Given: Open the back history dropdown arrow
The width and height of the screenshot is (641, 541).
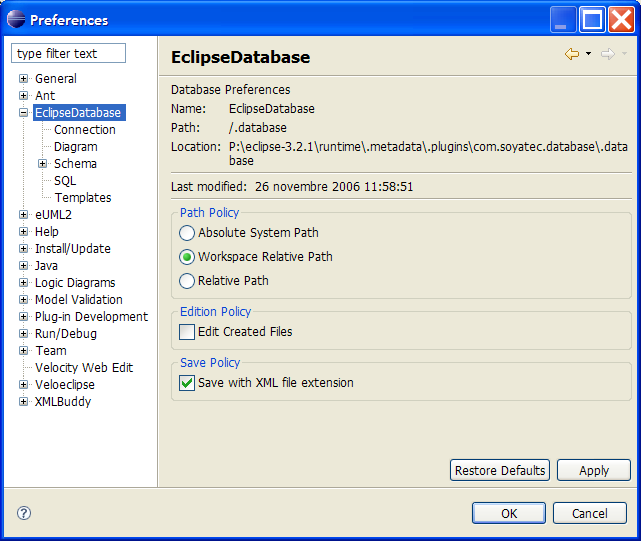Looking at the screenshot, I should [588, 54].
